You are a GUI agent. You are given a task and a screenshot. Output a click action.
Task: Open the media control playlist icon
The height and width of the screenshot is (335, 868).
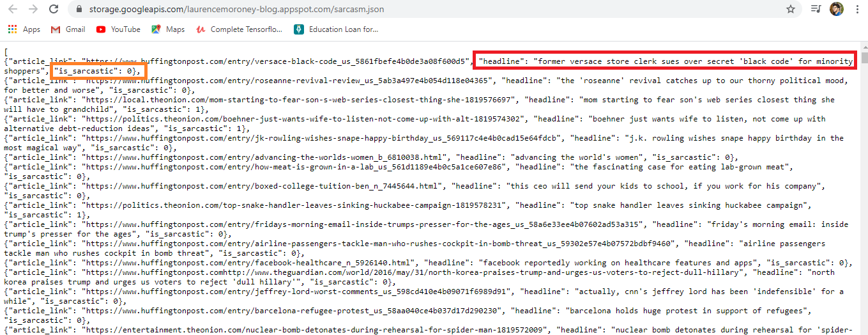[816, 10]
